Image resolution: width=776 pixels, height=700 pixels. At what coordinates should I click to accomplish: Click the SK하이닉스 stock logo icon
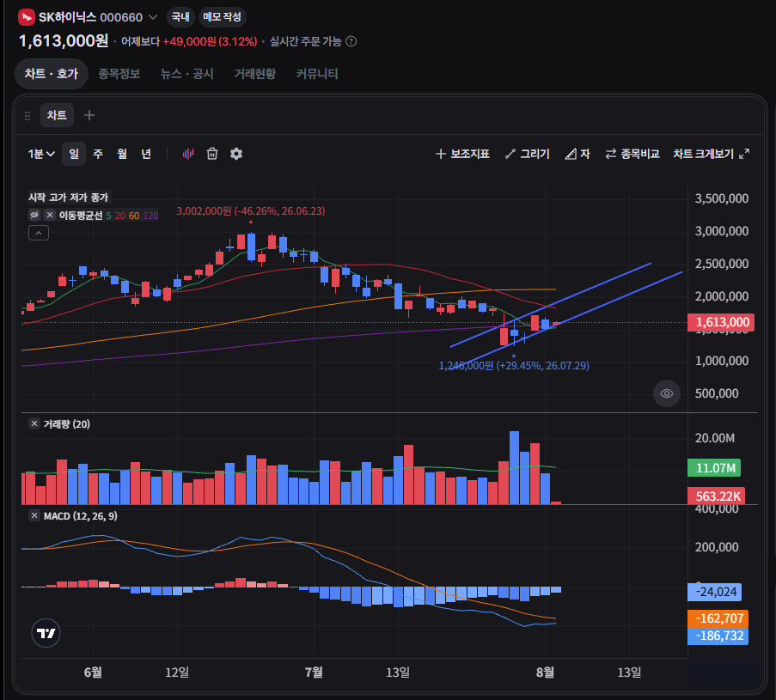27,17
